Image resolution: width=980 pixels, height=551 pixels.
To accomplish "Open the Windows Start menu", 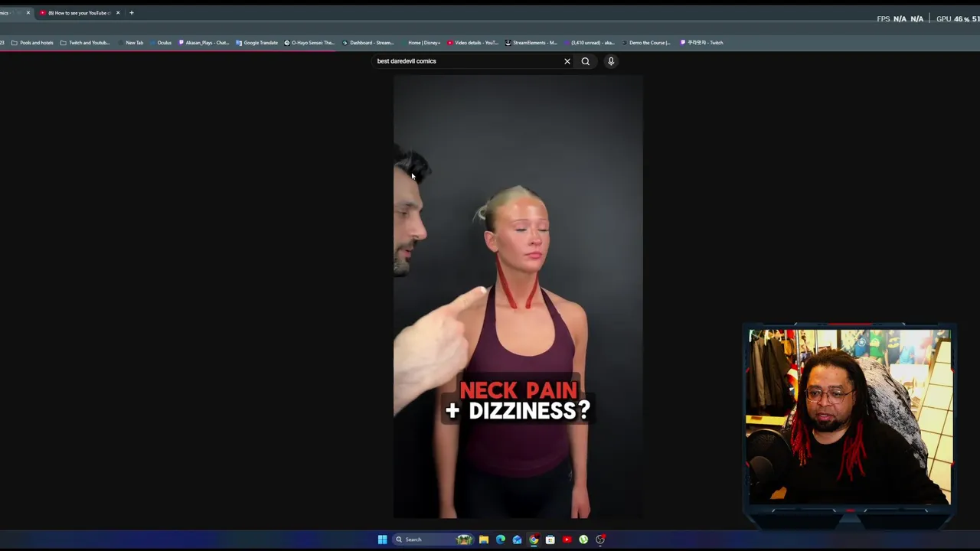I will coord(382,540).
